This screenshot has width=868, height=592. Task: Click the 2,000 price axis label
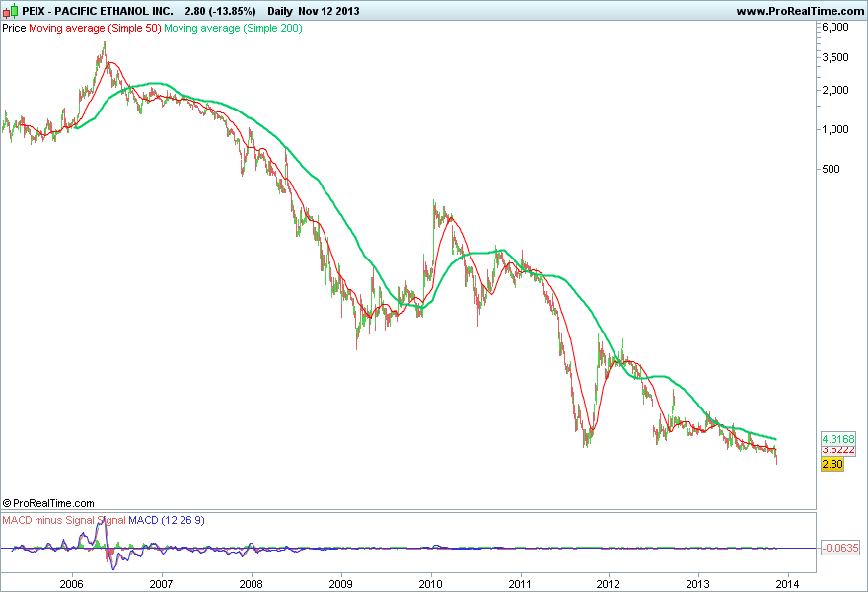[x=835, y=90]
